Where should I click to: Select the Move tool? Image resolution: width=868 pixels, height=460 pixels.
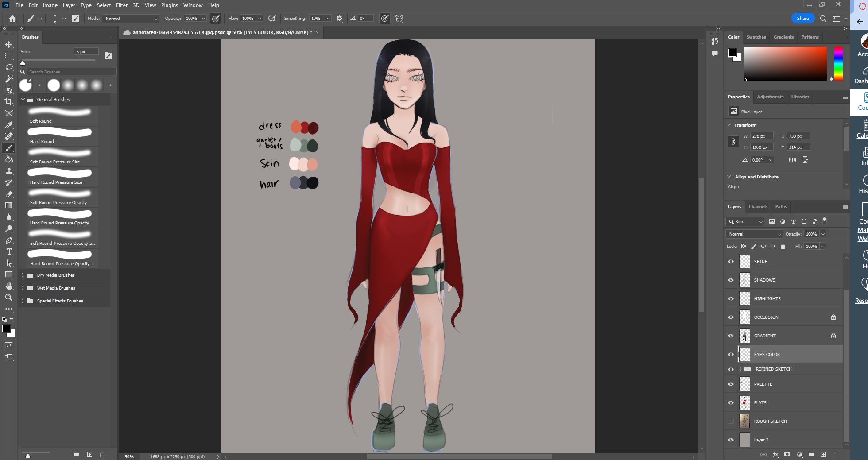9,44
